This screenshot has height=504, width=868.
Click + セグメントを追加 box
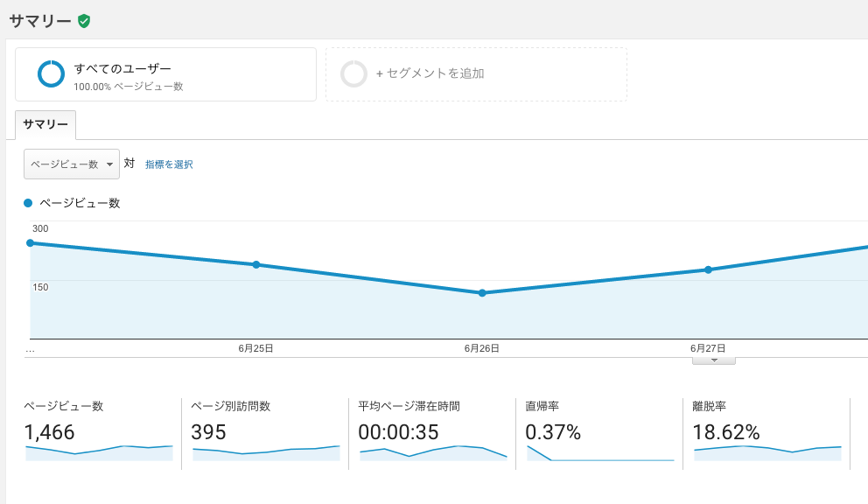coord(476,74)
